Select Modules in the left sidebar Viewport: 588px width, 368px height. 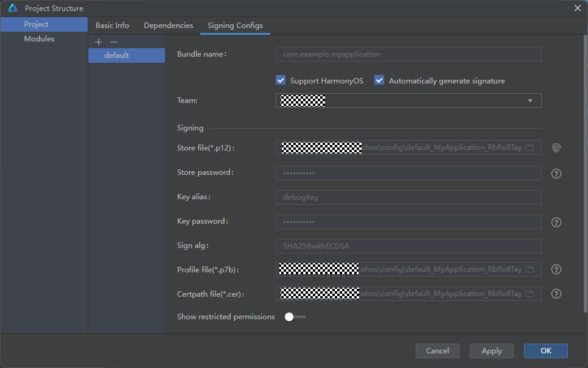tap(39, 39)
